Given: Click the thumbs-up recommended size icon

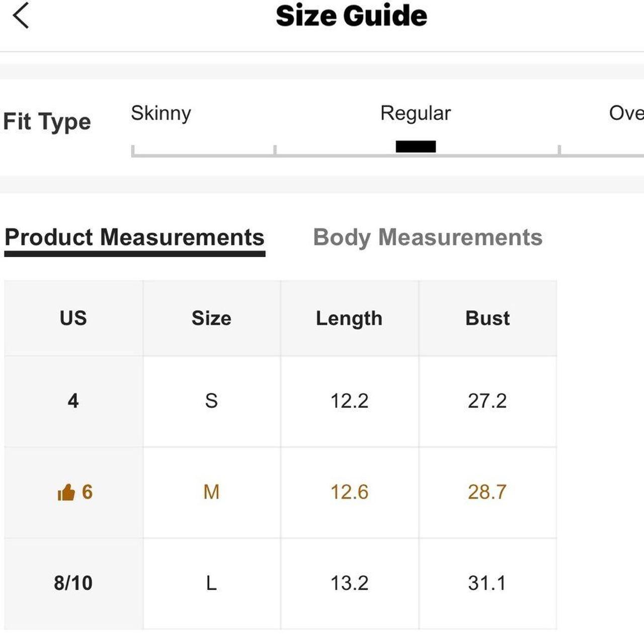Looking at the screenshot, I should tap(66, 493).
